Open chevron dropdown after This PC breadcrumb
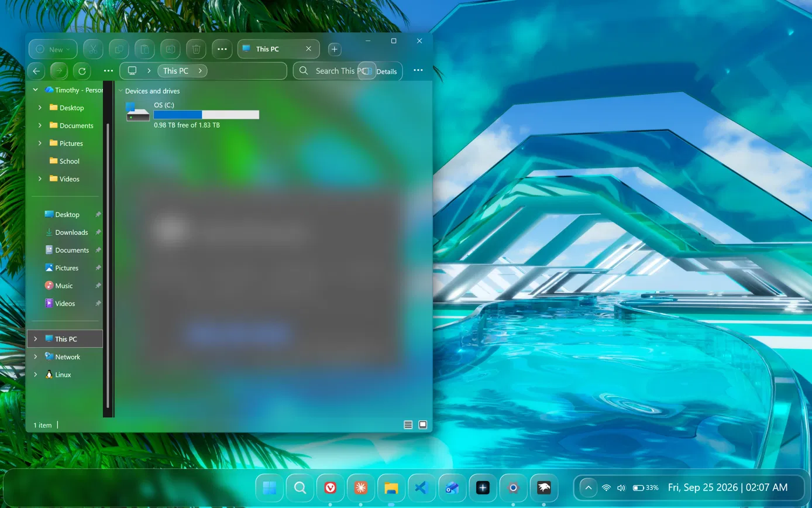812x508 pixels. pos(200,71)
